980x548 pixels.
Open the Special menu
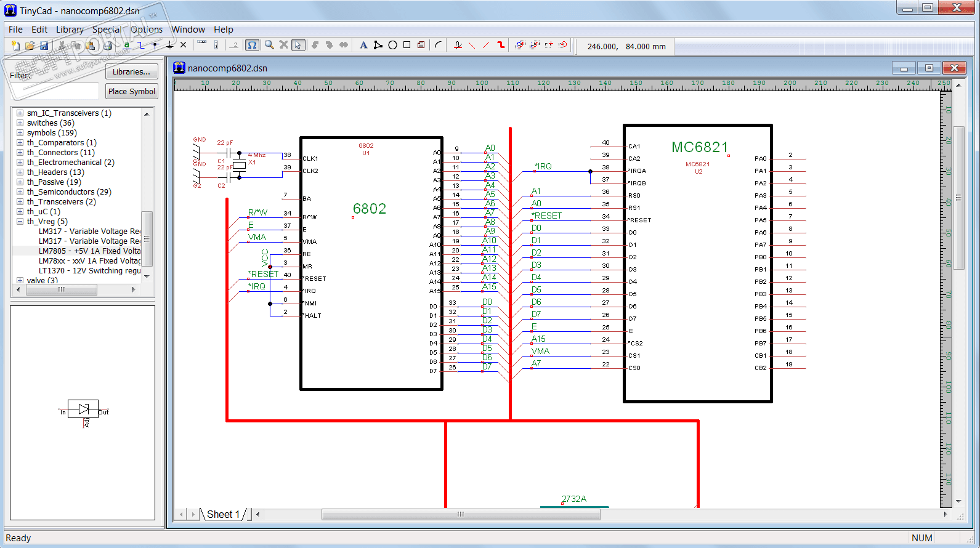(x=107, y=30)
